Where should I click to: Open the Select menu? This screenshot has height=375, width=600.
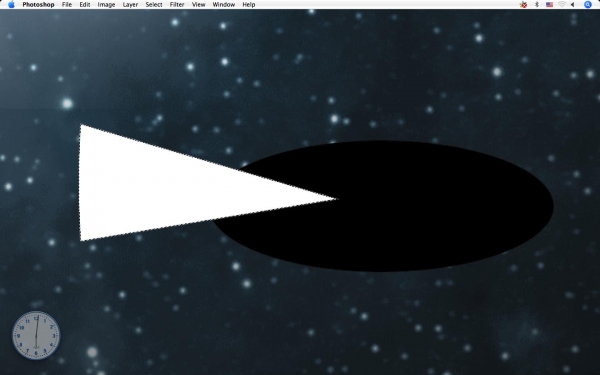tap(154, 5)
